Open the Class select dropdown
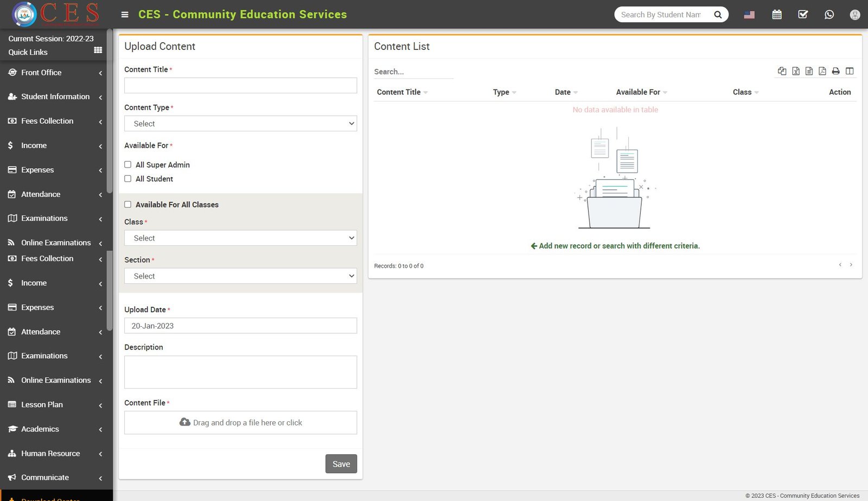868x501 pixels. tap(240, 238)
